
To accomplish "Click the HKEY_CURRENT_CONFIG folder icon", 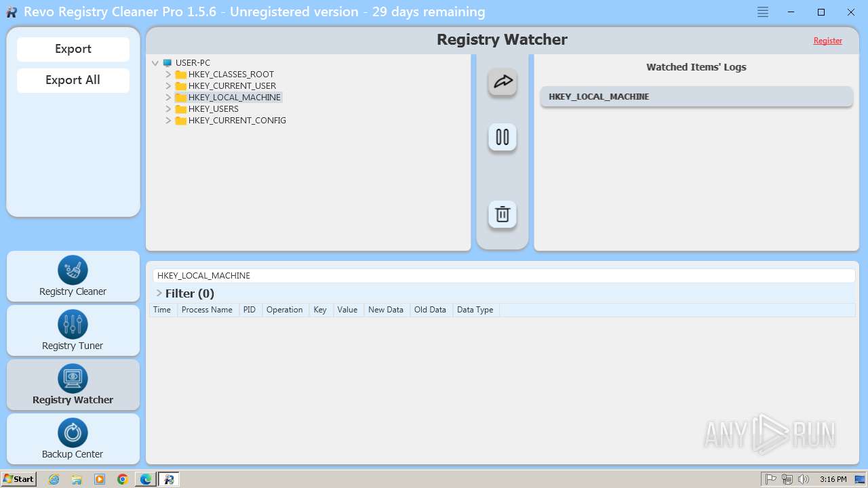I will 180,121.
